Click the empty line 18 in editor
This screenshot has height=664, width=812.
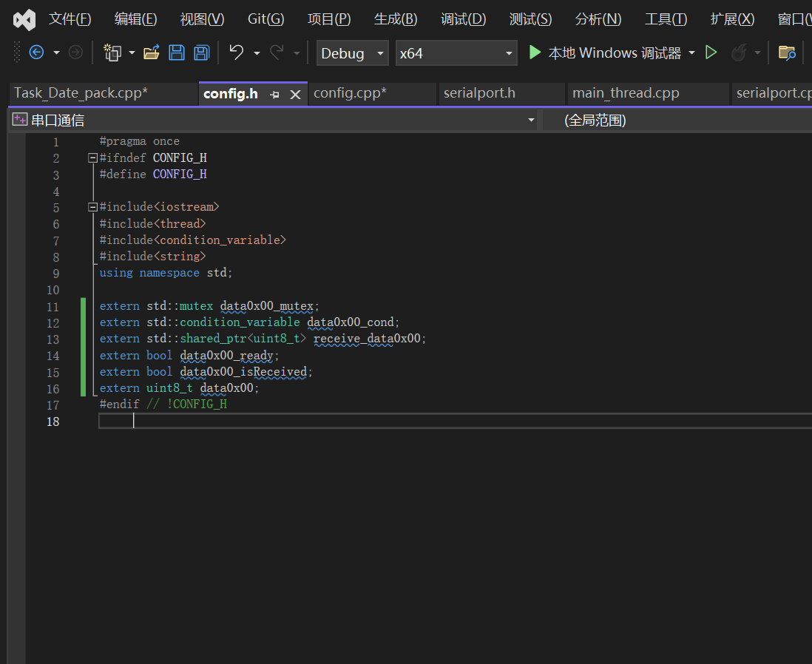point(456,421)
